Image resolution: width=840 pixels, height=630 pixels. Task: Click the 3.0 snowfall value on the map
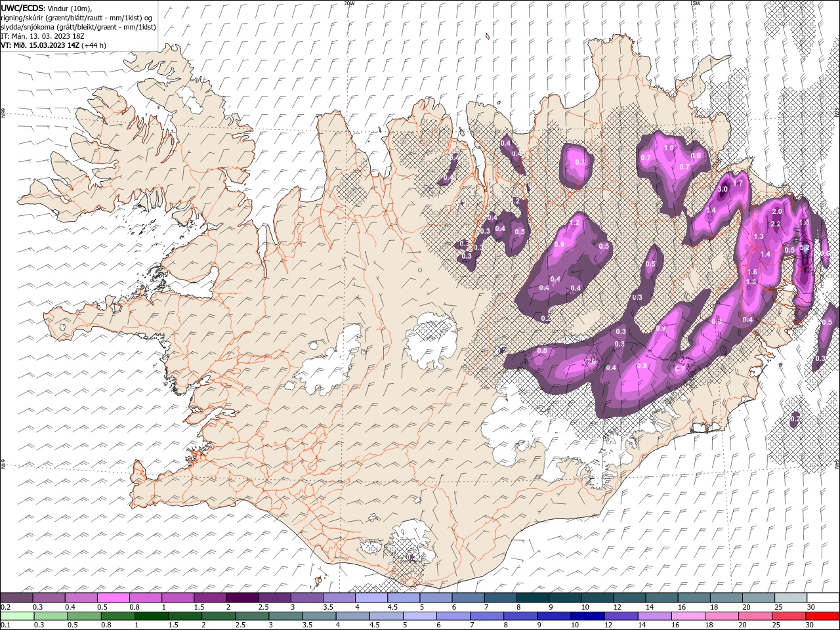[723, 190]
